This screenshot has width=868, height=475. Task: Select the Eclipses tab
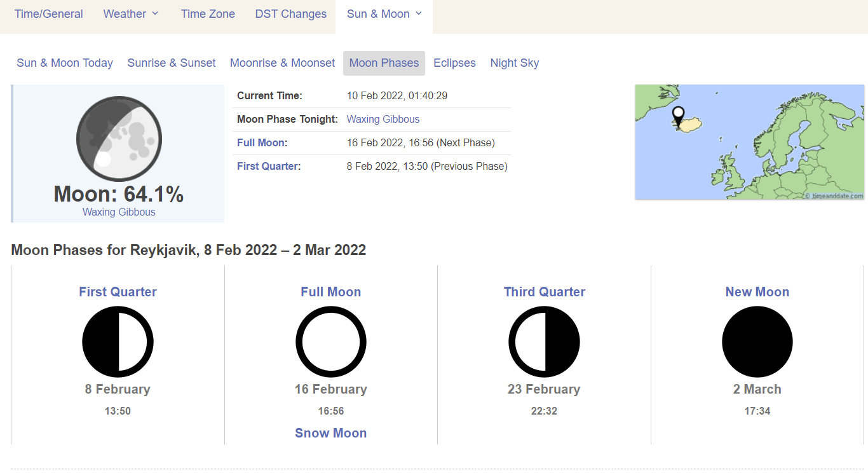tap(454, 63)
